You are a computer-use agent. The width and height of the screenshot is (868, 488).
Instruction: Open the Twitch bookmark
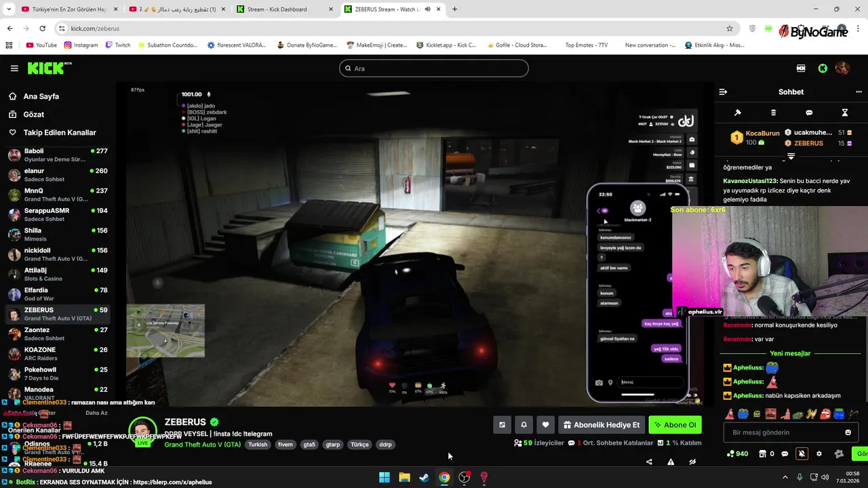click(118, 45)
